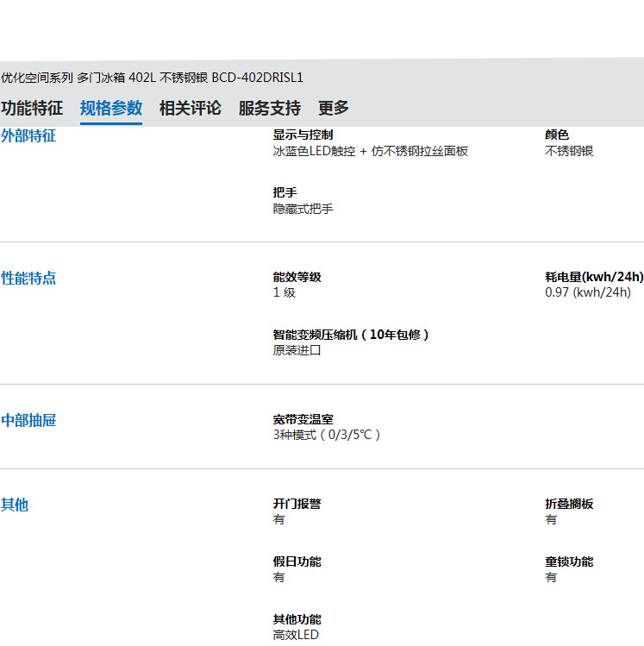This screenshot has height=646, width=644.
Task: Click the 能效等级 label
Action: [297, 277]
